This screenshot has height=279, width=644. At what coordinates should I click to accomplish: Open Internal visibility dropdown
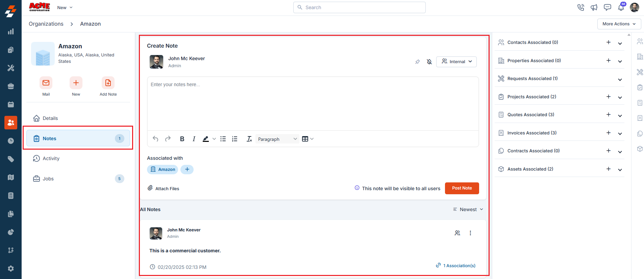tap(456, 62)
